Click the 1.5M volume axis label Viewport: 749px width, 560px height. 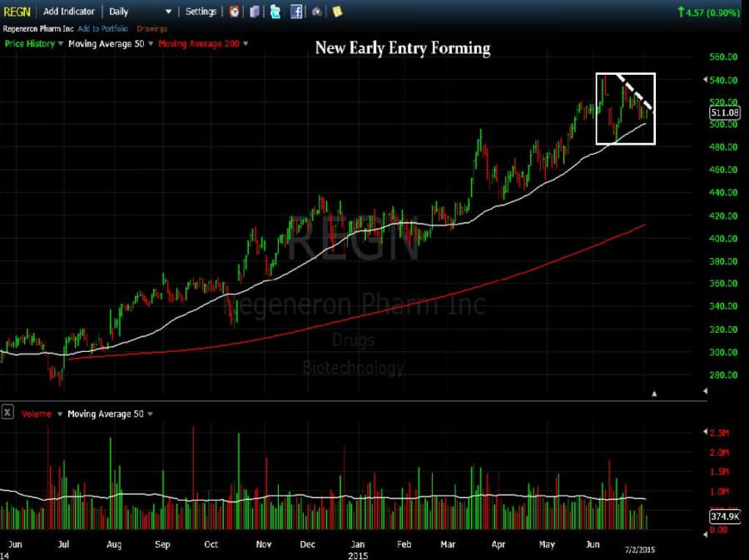[719, 472]
